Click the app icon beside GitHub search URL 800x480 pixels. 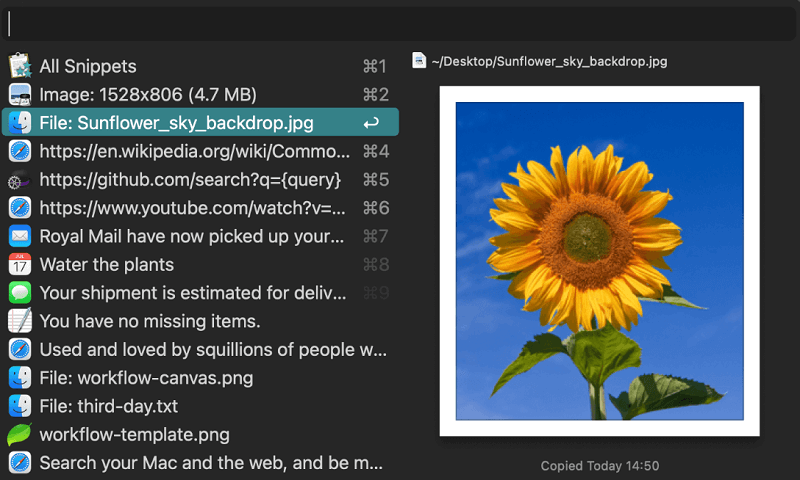click(19, 180)
